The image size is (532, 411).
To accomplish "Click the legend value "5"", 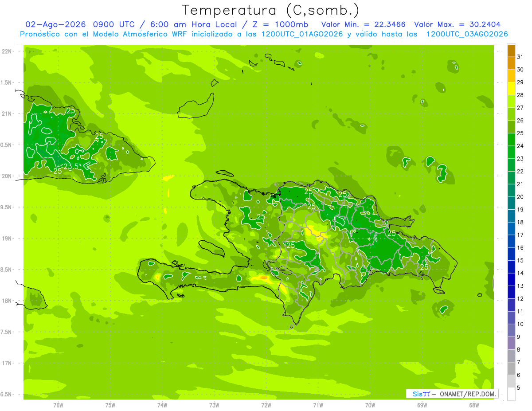I will coord(518,388).
